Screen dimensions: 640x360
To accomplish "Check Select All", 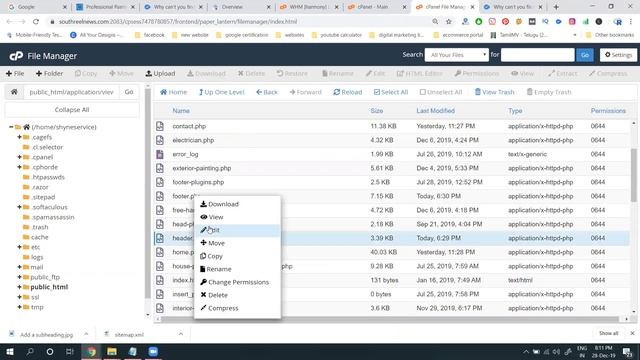I will click(x=391, y=92).
